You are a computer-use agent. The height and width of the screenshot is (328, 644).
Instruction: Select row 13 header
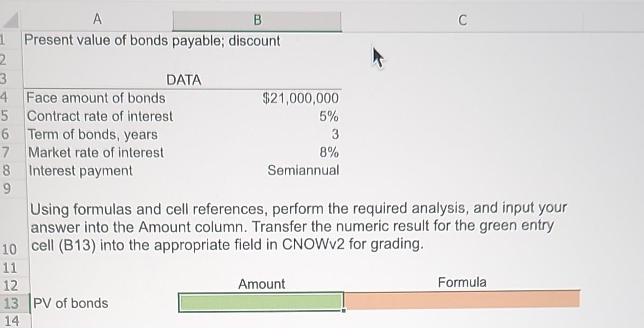10,303
